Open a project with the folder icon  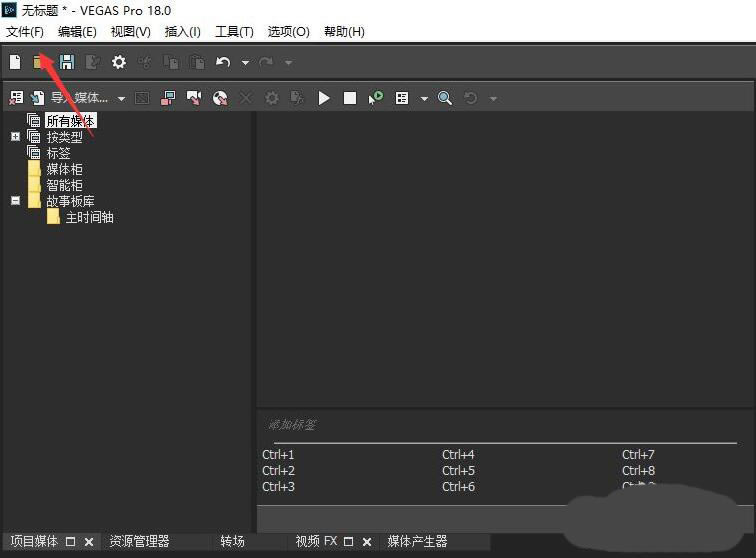39,62
